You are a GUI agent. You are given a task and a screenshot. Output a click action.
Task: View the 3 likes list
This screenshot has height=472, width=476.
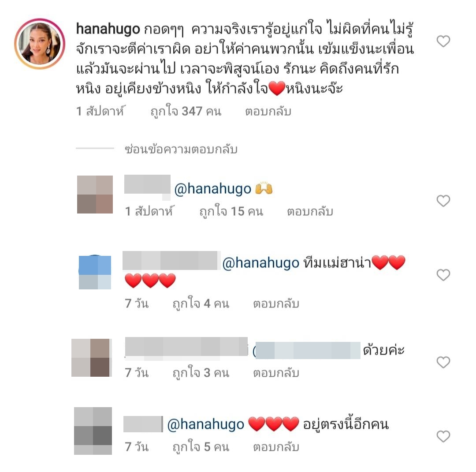tap(201, 373)
